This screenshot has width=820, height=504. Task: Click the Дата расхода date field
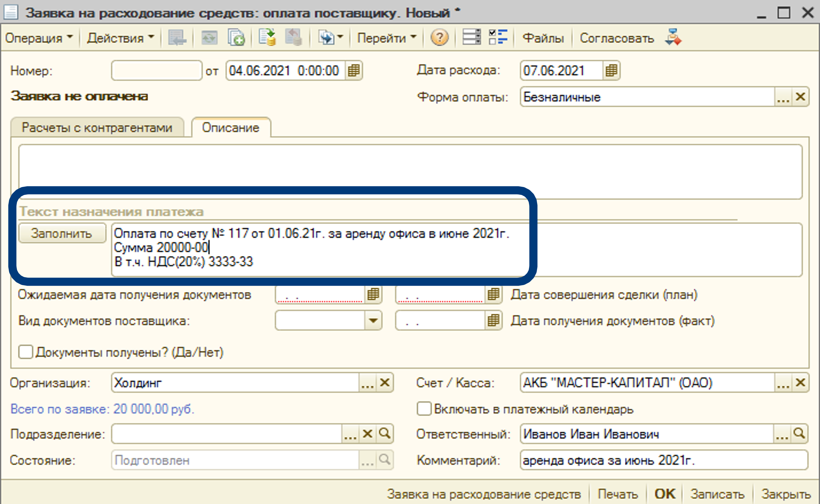tap(561, 70)
